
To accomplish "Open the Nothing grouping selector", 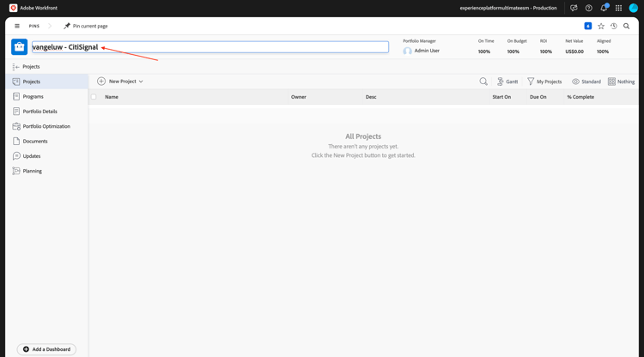I will [x=621, y=82].
